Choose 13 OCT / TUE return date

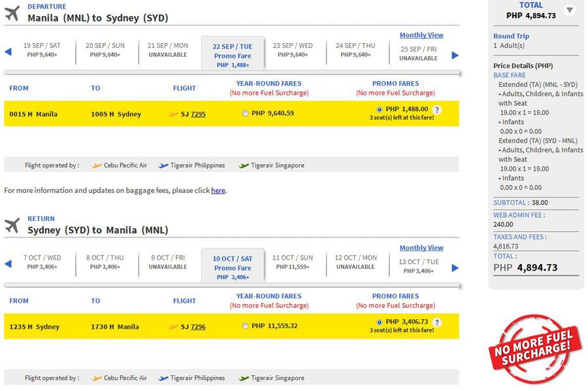(x=419, y=266)
